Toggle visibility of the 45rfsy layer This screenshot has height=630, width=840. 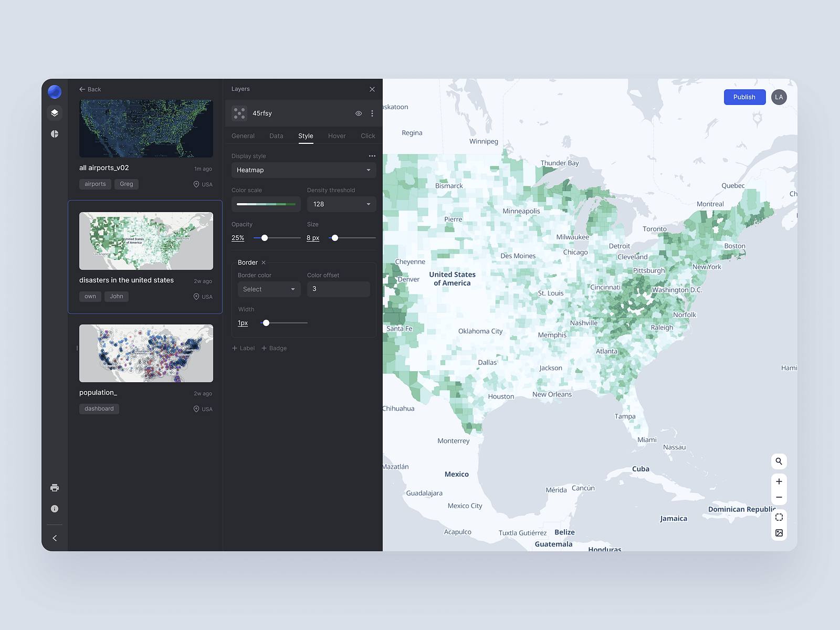coord(358,113)
